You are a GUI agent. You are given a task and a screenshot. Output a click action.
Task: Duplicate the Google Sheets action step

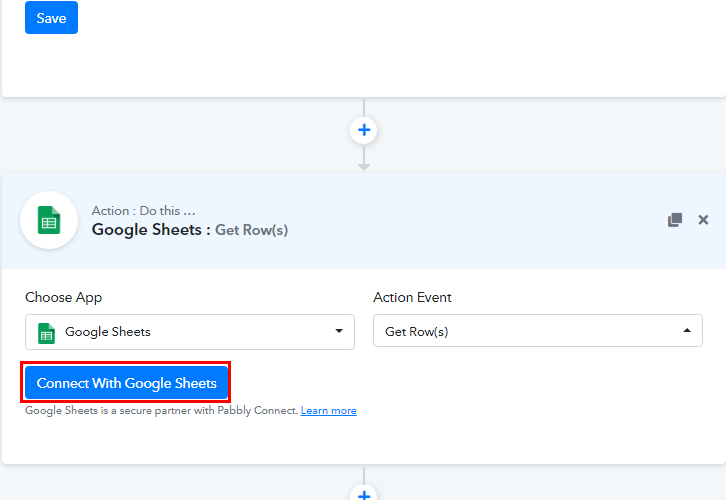click(675, 220)
